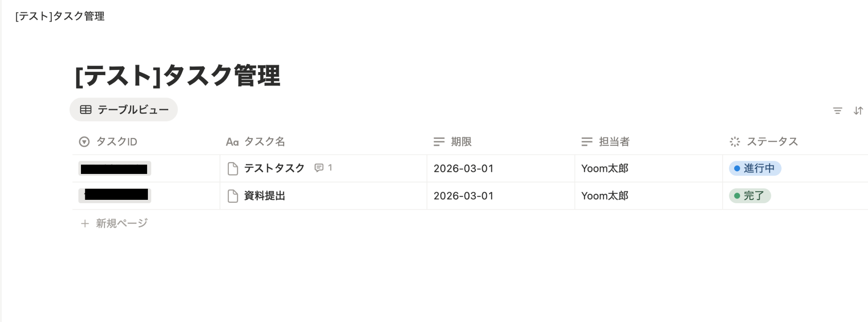Image resolution: width=868 pixels, height=322 pixels.
Task: Open the テストタスク page
Action: pos(274,168)
